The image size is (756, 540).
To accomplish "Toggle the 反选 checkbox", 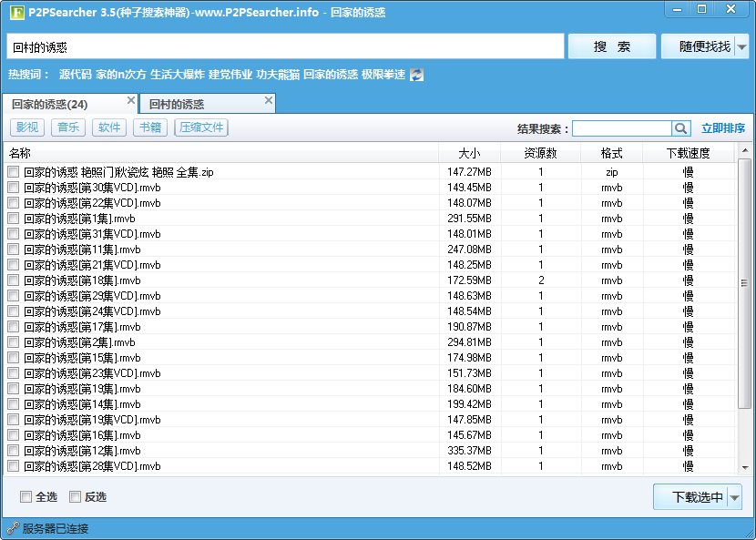I will pyautogui.click(x=75, y=496).
